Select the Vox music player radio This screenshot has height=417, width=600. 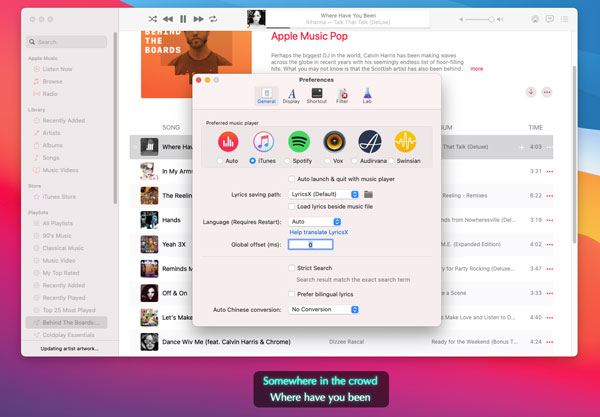pos(327,161)
